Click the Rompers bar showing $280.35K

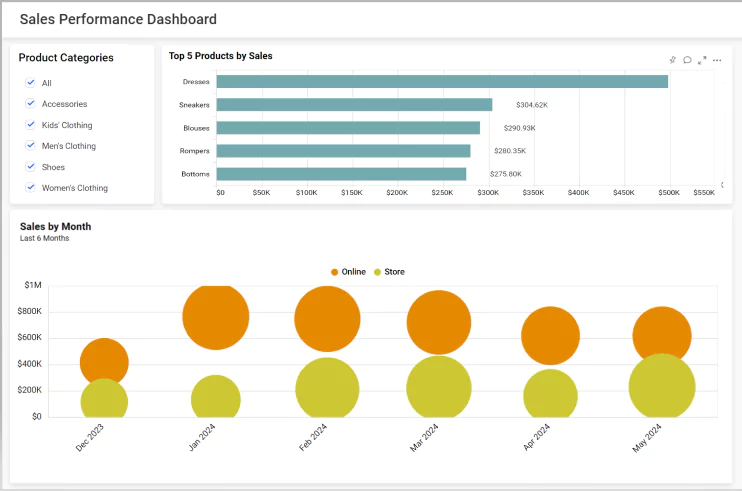coord(343,151)
